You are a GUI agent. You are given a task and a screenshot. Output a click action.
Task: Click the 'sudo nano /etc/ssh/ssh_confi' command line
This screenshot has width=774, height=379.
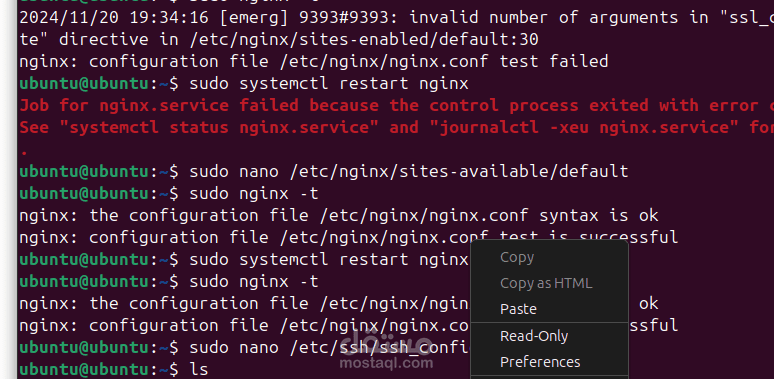coord(329,348)
